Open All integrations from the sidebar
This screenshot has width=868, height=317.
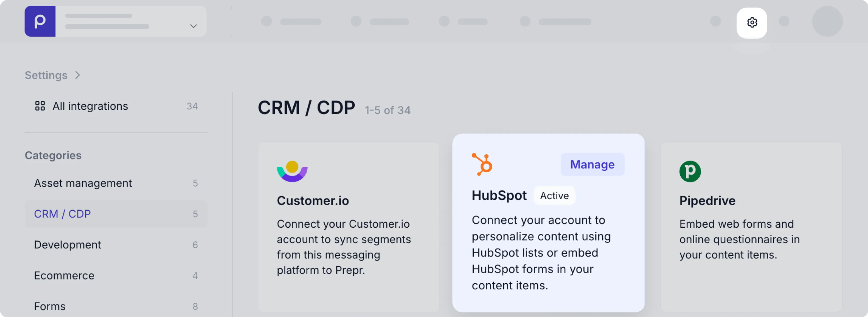pyautogui.click(x=90, y=106)
